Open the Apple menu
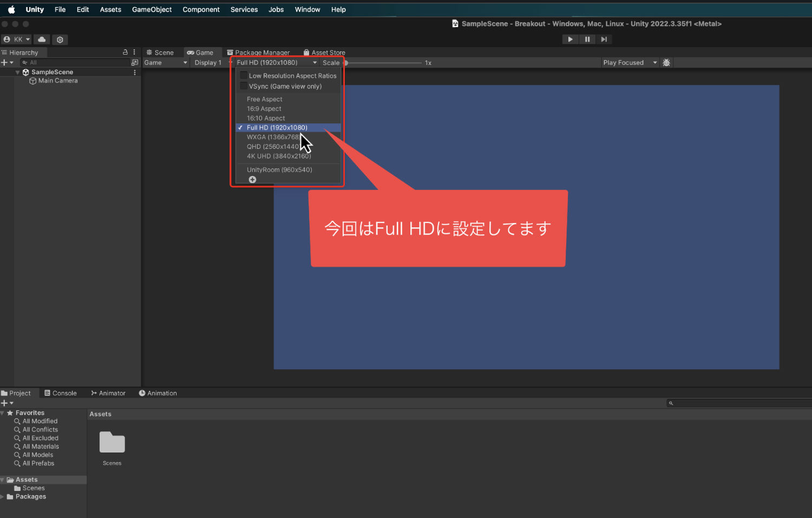812x518 pixels. click(11, 10)
